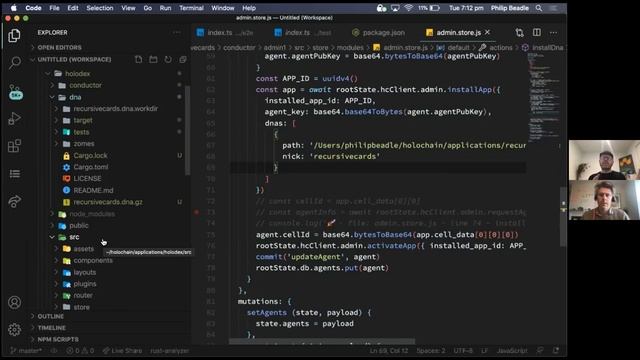
Task: Open the Run and Debug view
Action: coord(14,119)
